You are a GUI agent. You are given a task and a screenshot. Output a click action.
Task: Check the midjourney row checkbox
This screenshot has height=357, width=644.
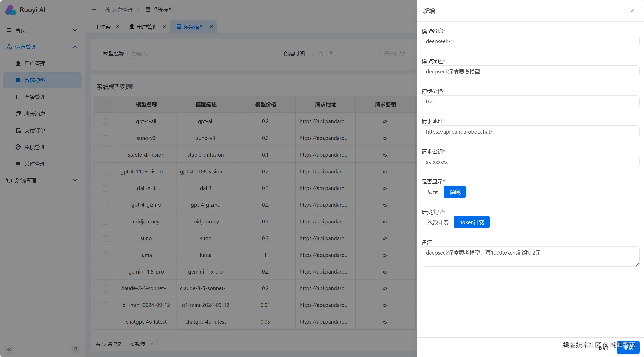coord(105,222)
